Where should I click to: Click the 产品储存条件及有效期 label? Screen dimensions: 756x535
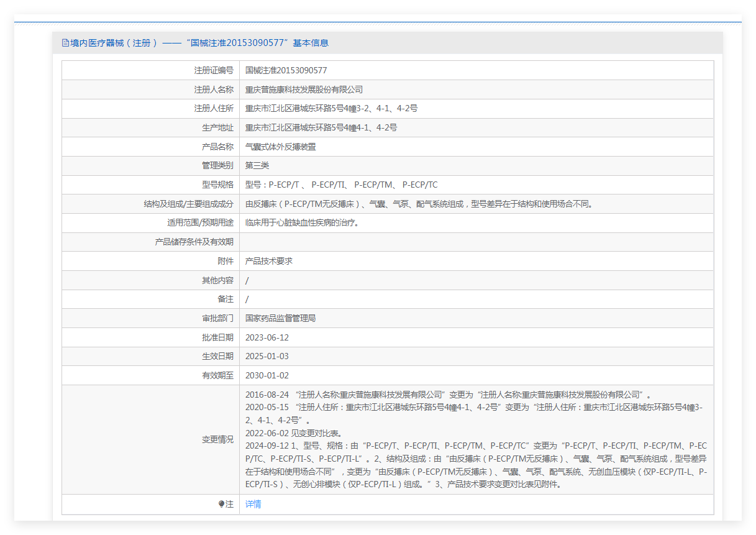click(194, 242)
